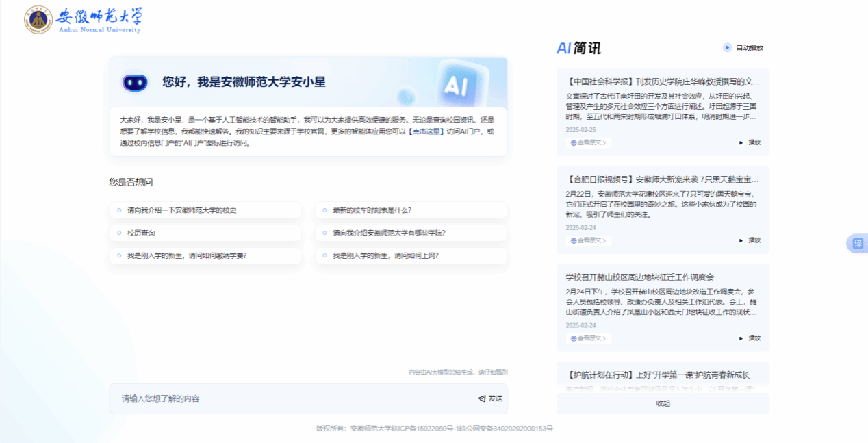
Task: Ask about 安徽师范大学的校史 suggestion
Action: 181,210
